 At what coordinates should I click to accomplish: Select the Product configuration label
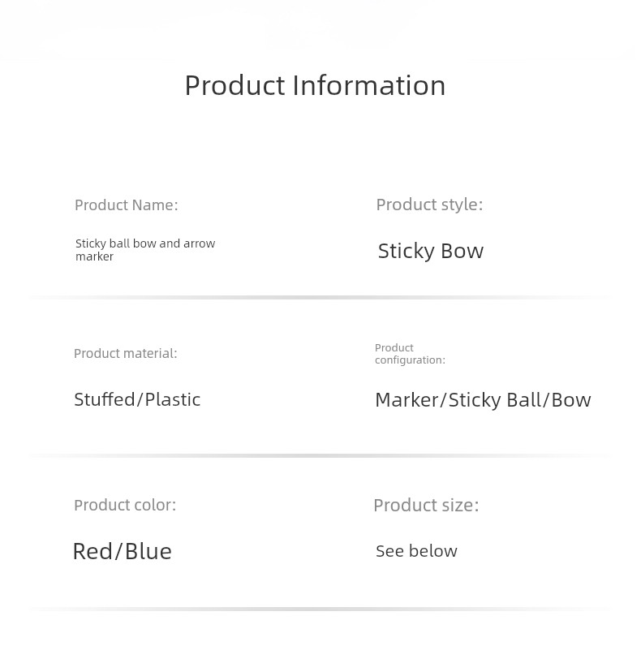click(x=410, y=354)
